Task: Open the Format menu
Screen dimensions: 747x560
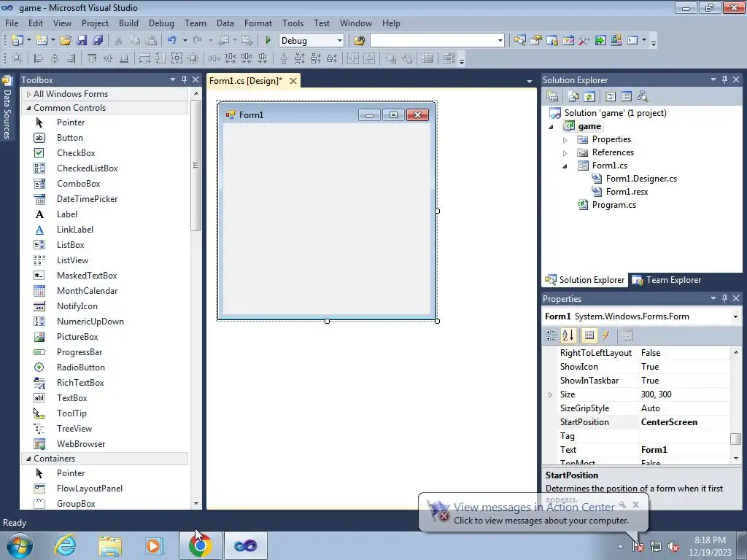Action: pyautogui.click(x=258, y=23)
